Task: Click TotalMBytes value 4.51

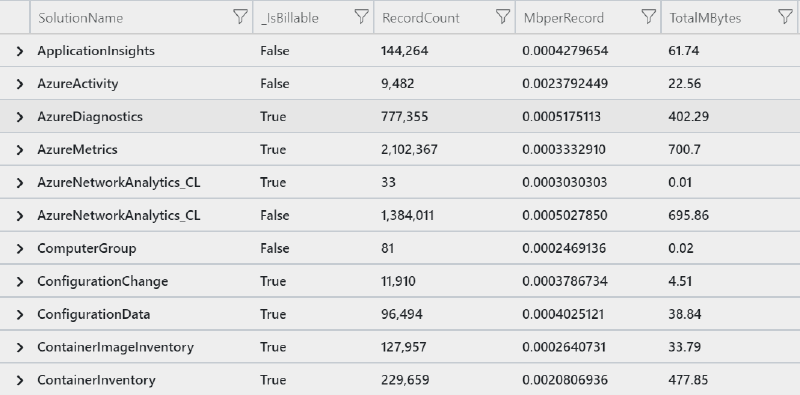Action: (680, 281)
